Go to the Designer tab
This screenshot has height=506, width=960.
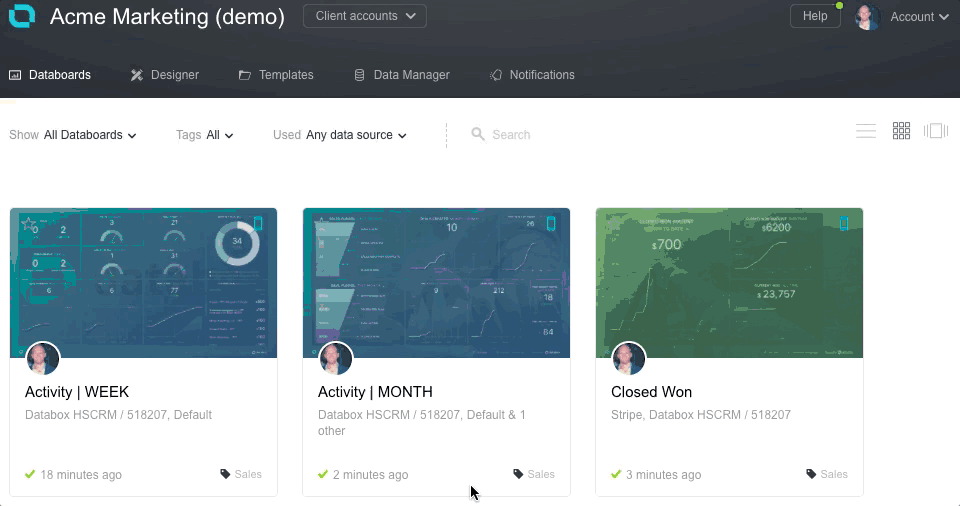pyautogui.click(x=165, y=75)
